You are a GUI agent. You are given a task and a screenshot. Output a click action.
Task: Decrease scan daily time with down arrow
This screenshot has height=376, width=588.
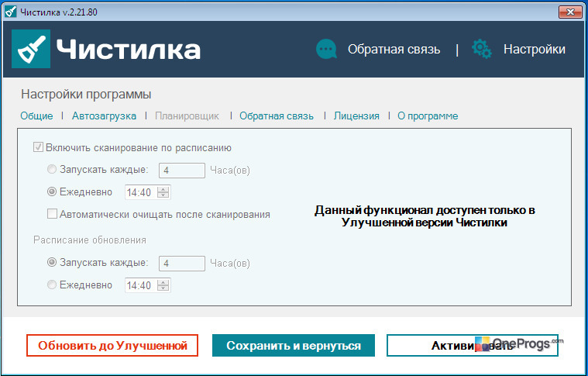163,195
